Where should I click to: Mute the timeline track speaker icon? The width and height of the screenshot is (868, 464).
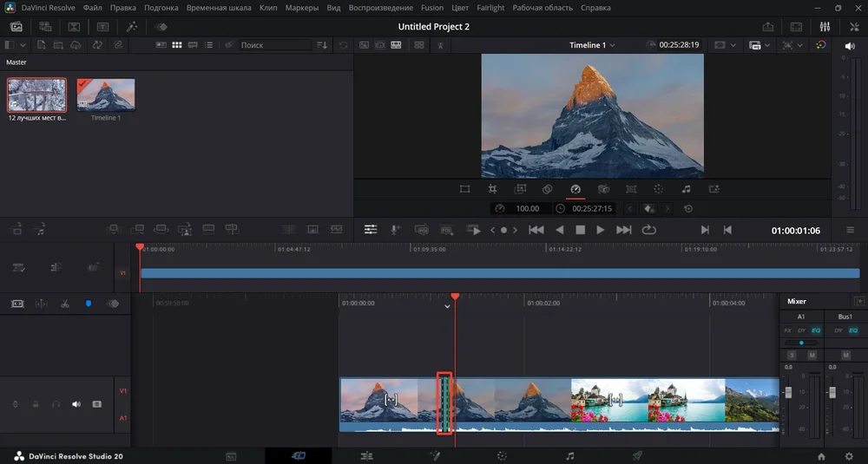point(76,404)
